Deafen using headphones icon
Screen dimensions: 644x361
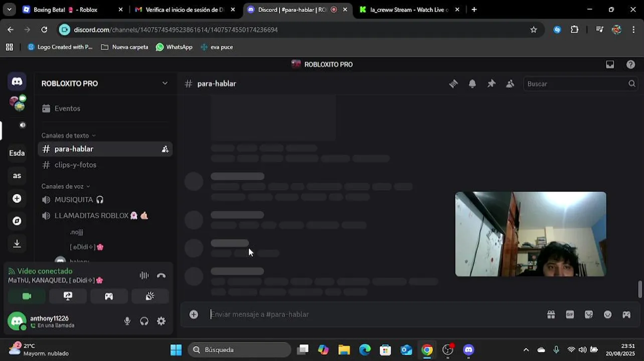click(144, 321)
